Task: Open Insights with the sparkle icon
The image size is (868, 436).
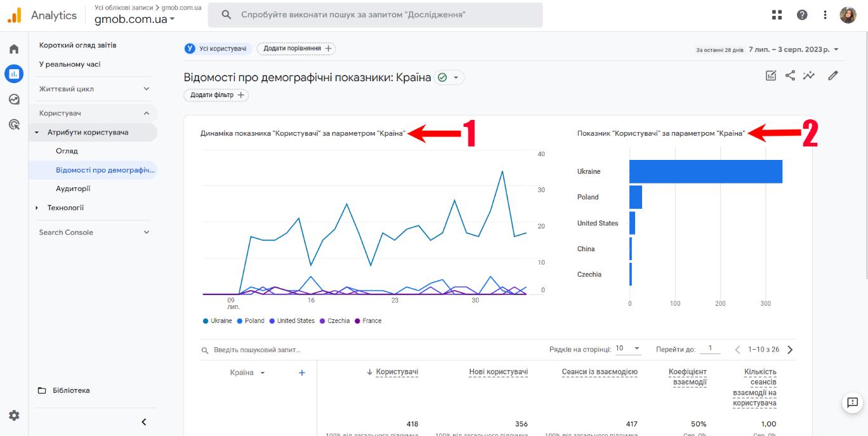Action: (809, 75)
